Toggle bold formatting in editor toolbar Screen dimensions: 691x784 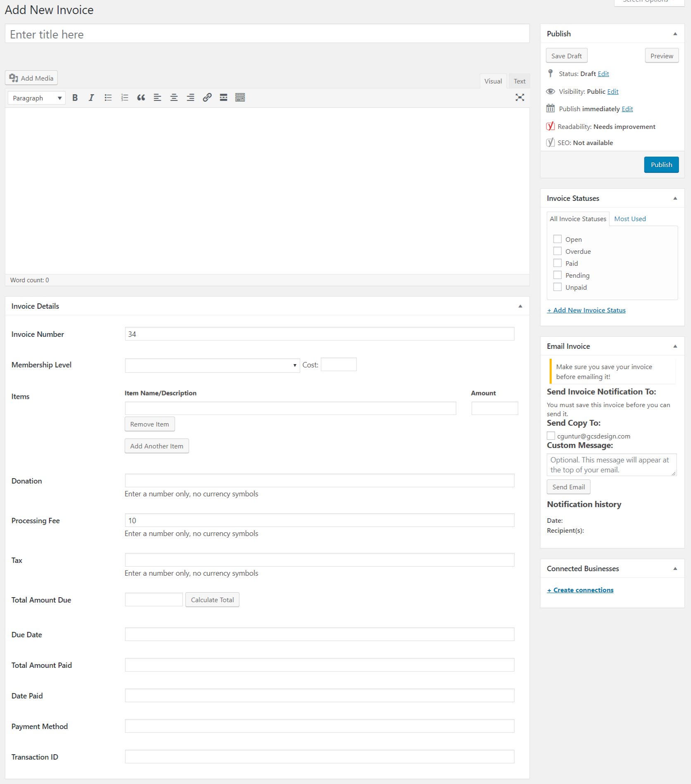point(75,98)
